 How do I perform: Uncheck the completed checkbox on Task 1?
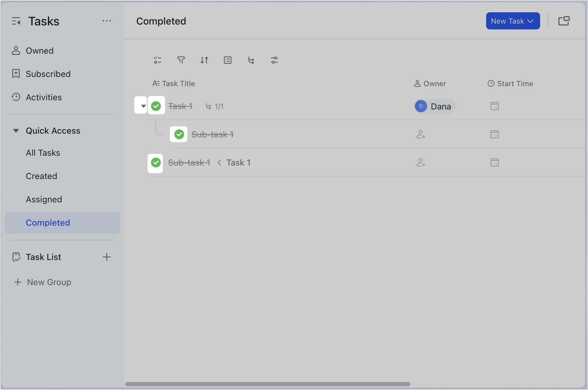click(x=156, y=106)
